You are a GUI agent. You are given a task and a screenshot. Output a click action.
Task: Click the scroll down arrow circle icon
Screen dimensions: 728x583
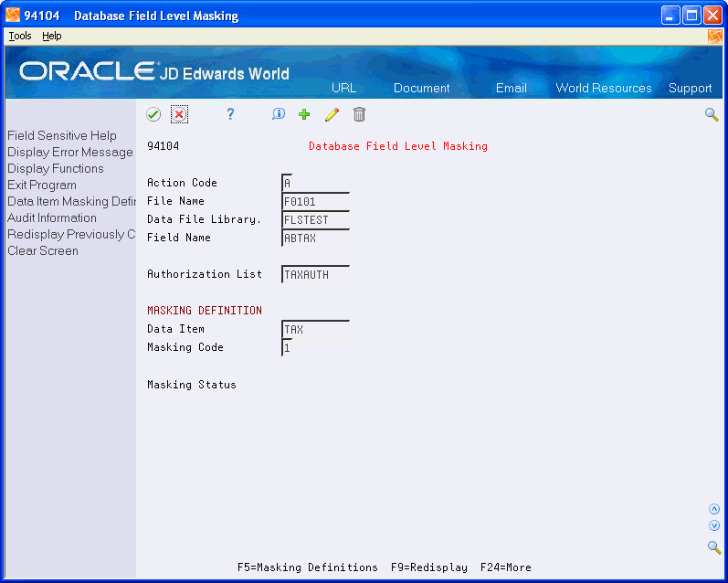(714, 525)
